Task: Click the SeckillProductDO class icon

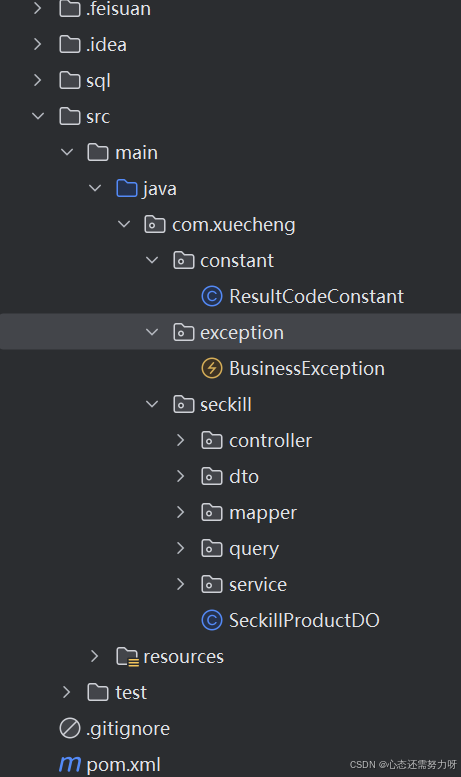Action: [212, 620]
